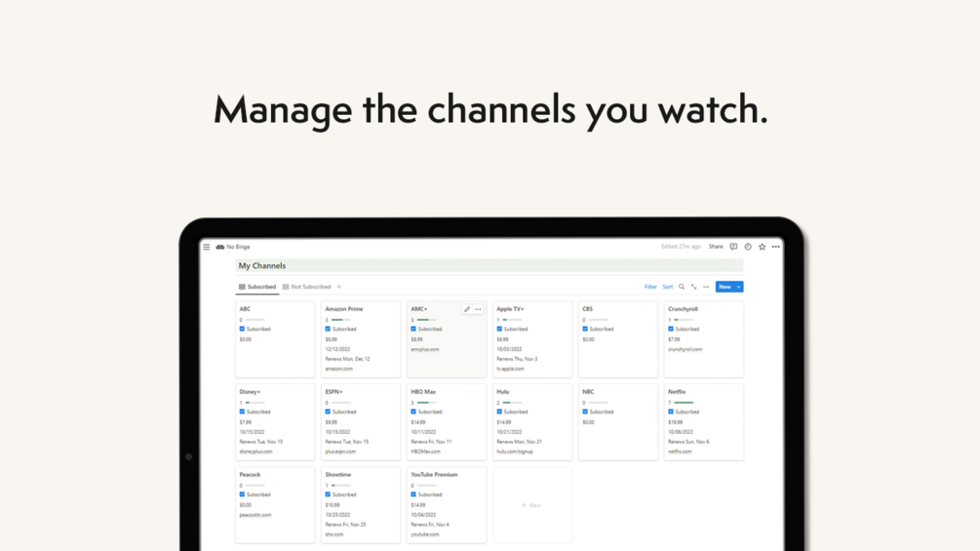980x551 pixels.
Task: Click the Subscribed tab gallery icon
Action: click(242, 287)
